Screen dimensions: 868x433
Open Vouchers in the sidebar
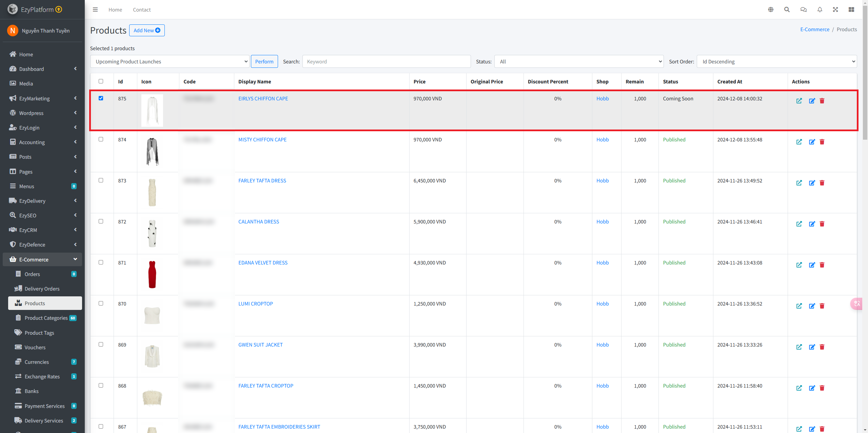tap(45, 347)
